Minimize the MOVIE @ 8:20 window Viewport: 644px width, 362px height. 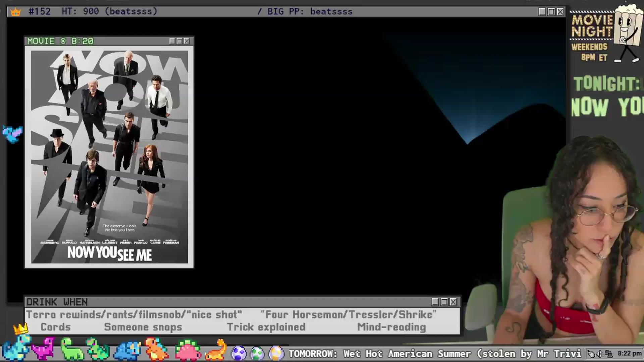click(172, 41)
